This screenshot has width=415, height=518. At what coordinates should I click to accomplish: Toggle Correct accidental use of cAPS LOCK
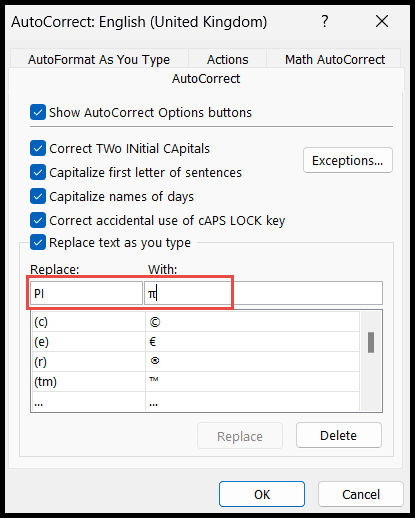[38, 220]
